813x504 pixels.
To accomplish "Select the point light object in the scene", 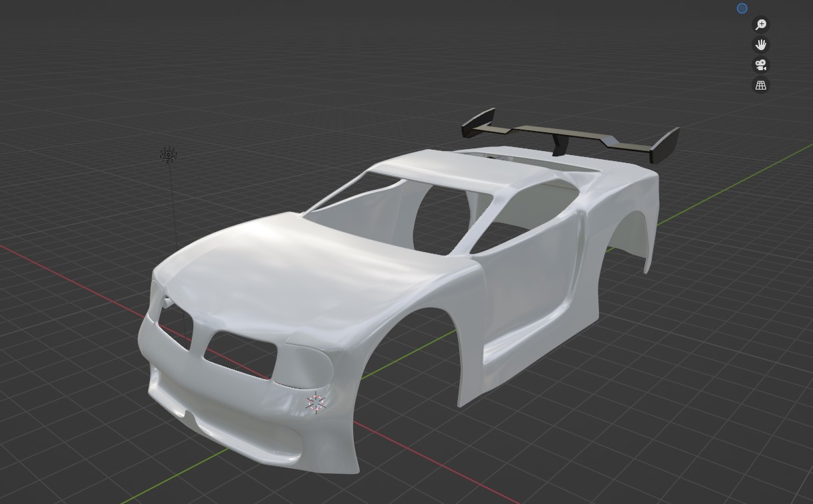I will coord(168,155).
